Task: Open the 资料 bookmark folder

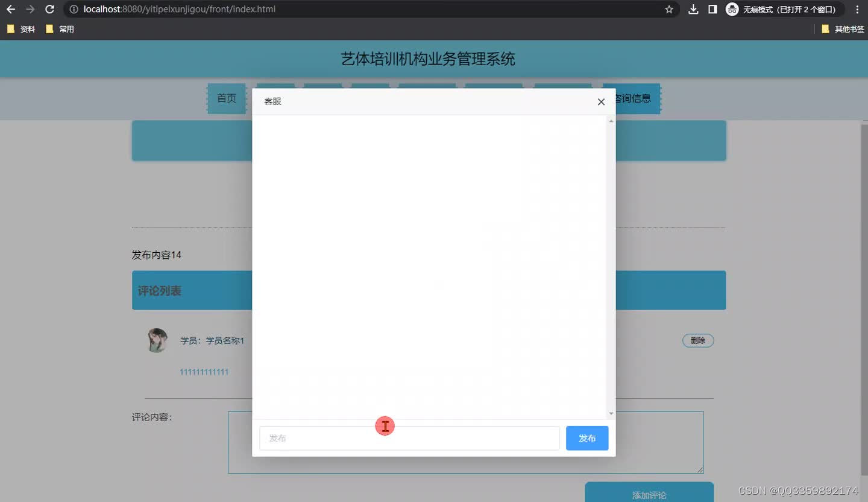Action: [x=21, y=28]
